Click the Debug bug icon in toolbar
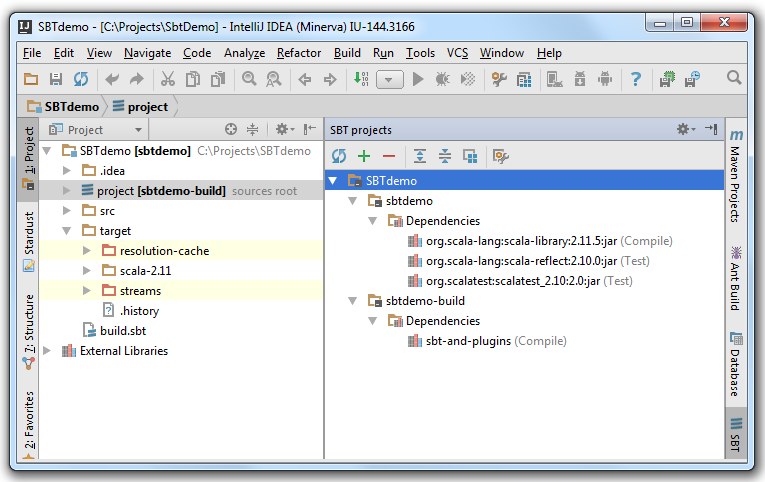Screen dimensions: 765x482 [x=441, y=79]
